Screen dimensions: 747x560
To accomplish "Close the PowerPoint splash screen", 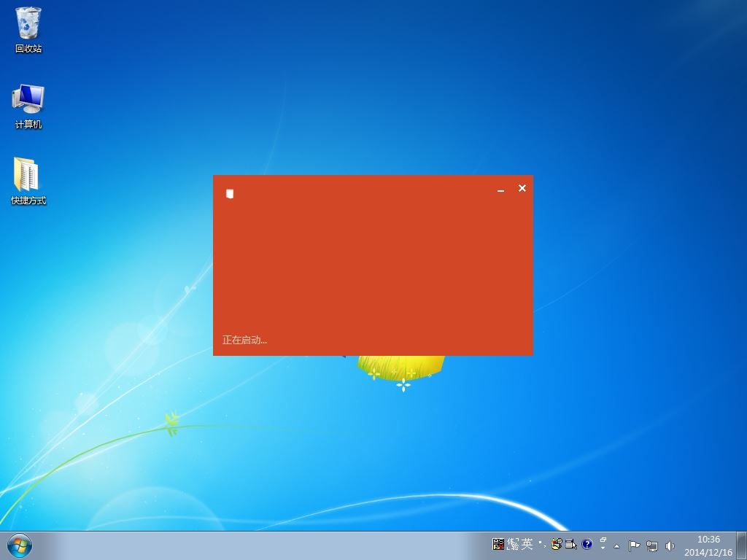I will [522, 188].
